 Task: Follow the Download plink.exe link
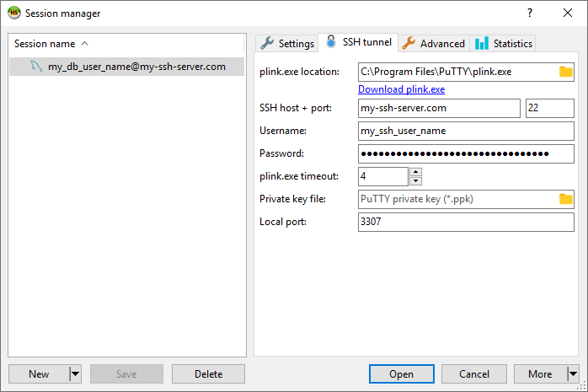401,89
